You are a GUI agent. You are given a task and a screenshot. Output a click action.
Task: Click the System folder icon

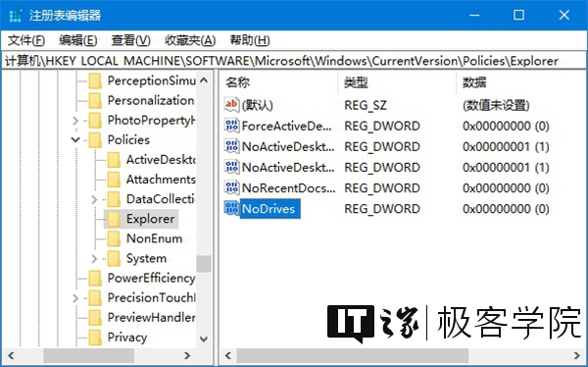(x=114, y=258)
